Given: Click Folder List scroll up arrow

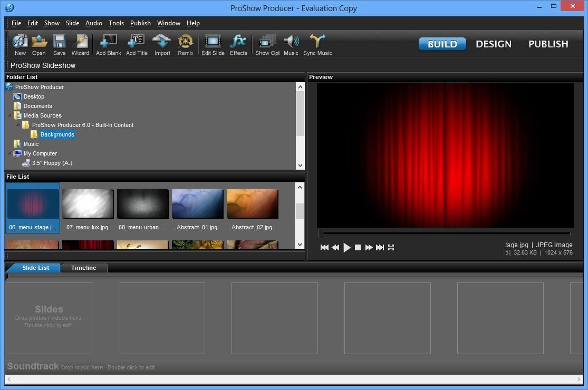Looking at the screenshot, I should pos(300,87).
